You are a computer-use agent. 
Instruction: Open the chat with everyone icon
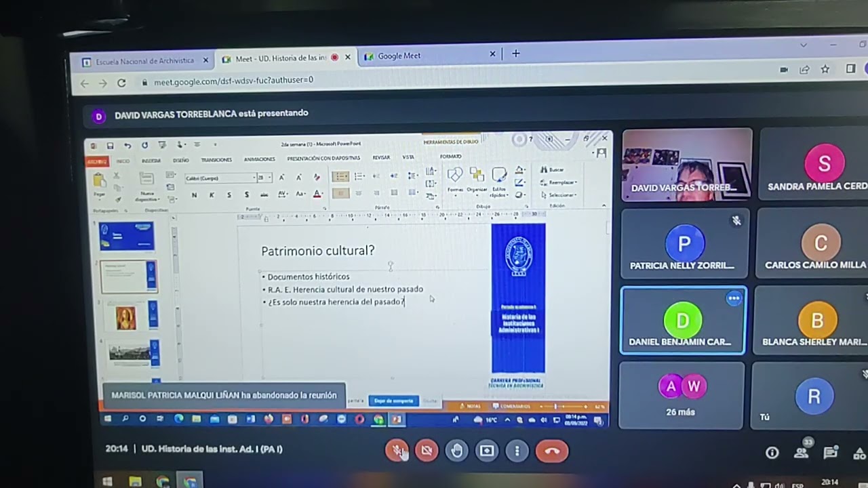pos(830,453)
